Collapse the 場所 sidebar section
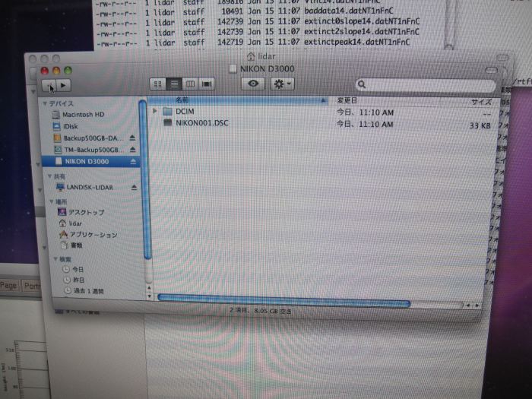The width and height of the screenshot is (532, 399). (x=52, y=201)
